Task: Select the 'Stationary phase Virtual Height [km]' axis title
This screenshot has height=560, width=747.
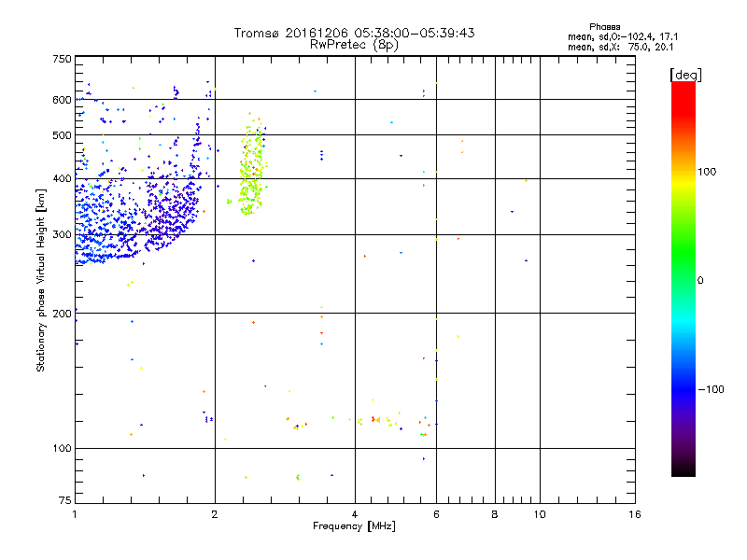Action: click(40, 280)
